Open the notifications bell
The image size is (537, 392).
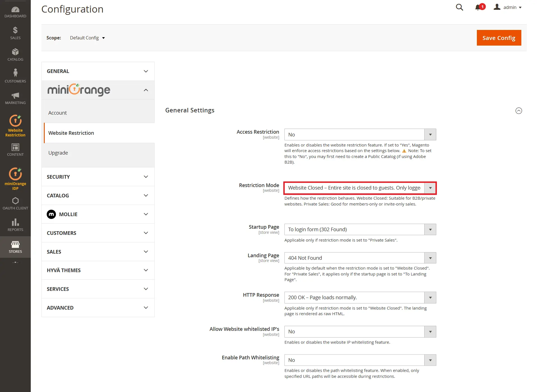(x=478, y=7)
